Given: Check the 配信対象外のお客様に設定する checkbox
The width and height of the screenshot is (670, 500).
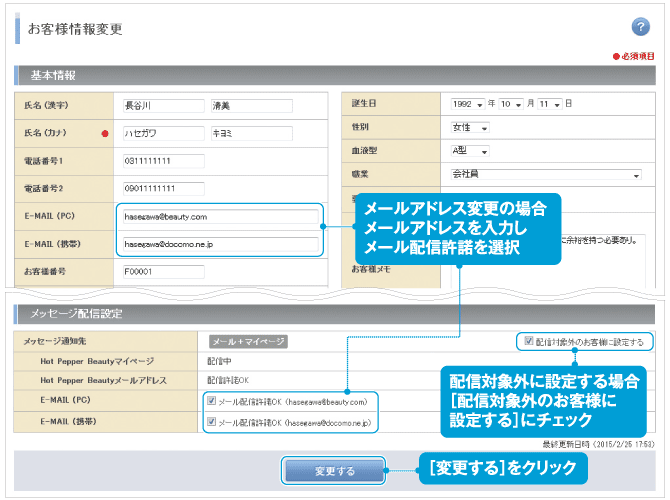Looking at the screenshot, I should [x=529, y=342].
